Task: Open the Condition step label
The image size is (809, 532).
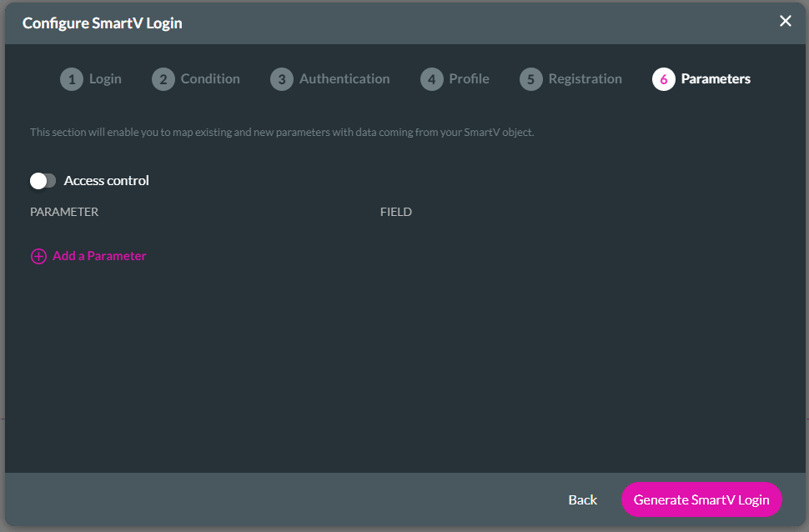Action: click(x=210, y=79)
